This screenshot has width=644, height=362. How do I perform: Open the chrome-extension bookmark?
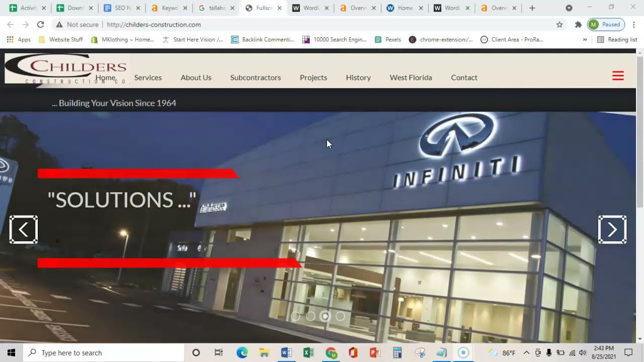tap(441, 39)
